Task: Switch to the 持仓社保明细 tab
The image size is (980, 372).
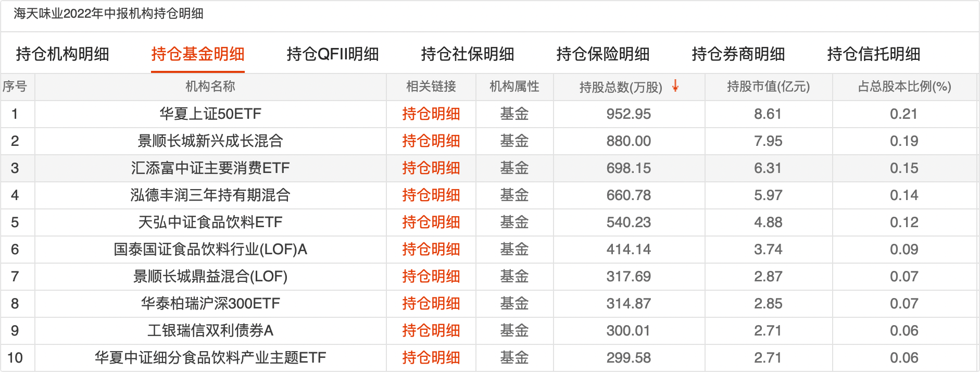Action: [468, 54]
